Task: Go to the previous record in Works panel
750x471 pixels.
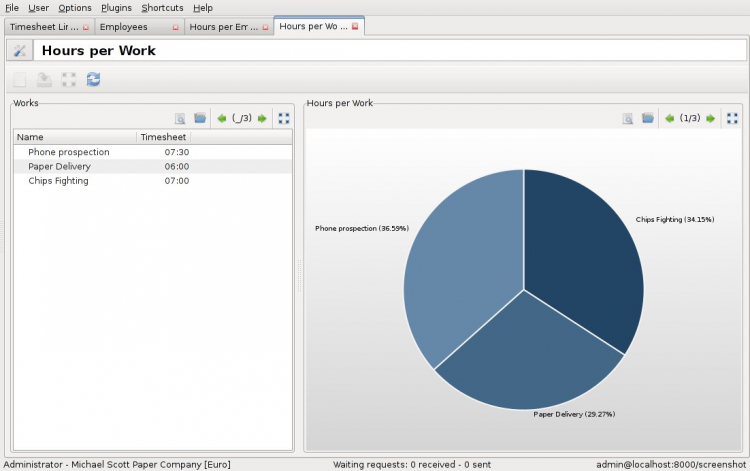Action: point(221,119)
